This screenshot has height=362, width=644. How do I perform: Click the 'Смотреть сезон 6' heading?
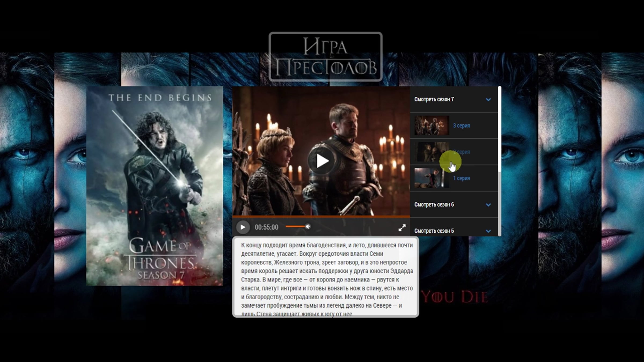pyautogui.click(x=434, y=205)
